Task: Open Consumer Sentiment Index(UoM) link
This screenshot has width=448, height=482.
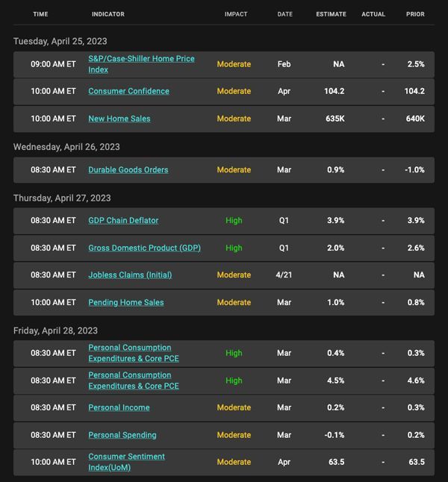Action: point(126,462)
